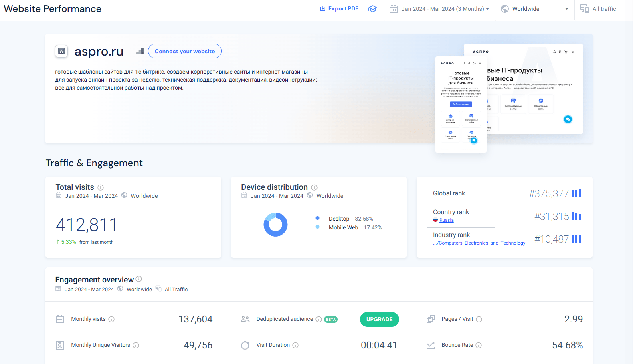Screen dimensions: 633x364
Task: Open the graduation cap learning icon
Action: [372, 9]
